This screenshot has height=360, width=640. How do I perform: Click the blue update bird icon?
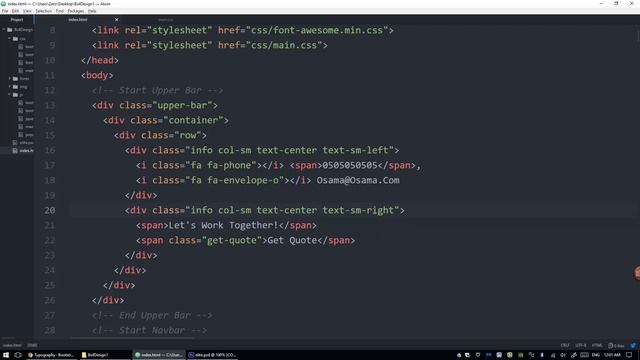(633, 345)
